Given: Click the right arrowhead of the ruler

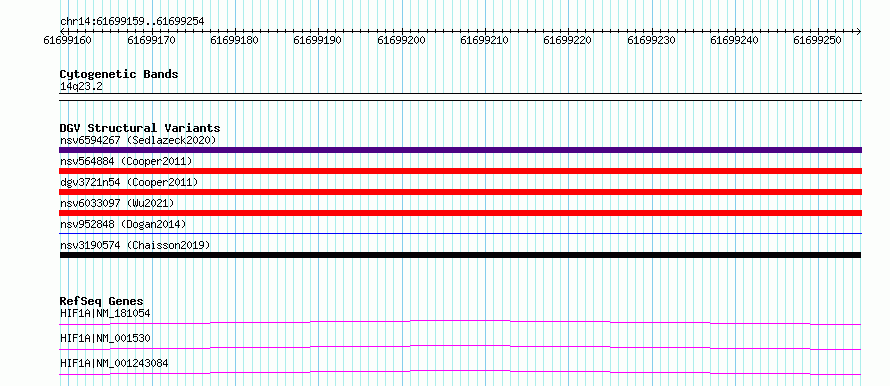Looking at the screenshot, I should pos(858,31).
